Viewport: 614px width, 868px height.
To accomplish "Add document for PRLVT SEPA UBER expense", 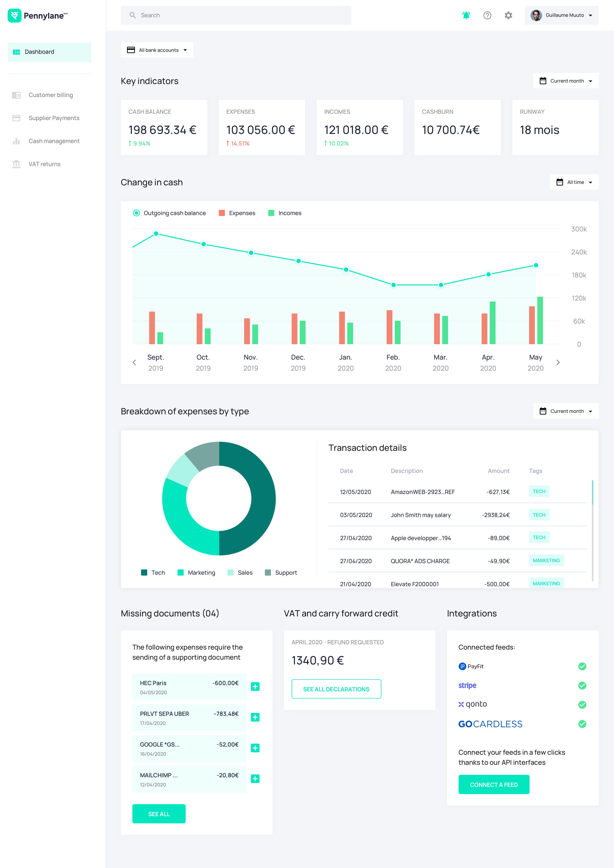I will pos(255,717).
